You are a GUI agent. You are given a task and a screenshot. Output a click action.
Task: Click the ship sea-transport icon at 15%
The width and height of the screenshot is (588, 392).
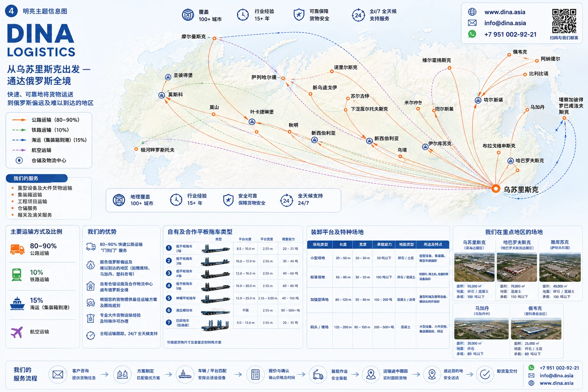[17, 303]
